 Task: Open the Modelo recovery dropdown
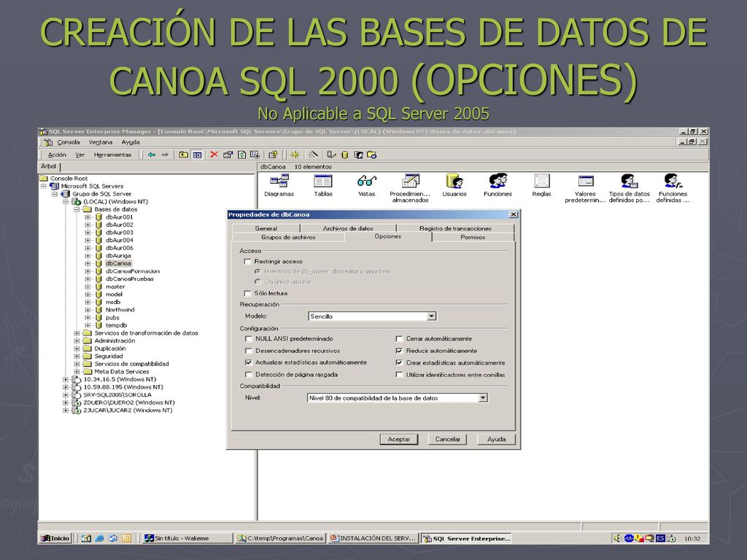(x=431, y=316)
